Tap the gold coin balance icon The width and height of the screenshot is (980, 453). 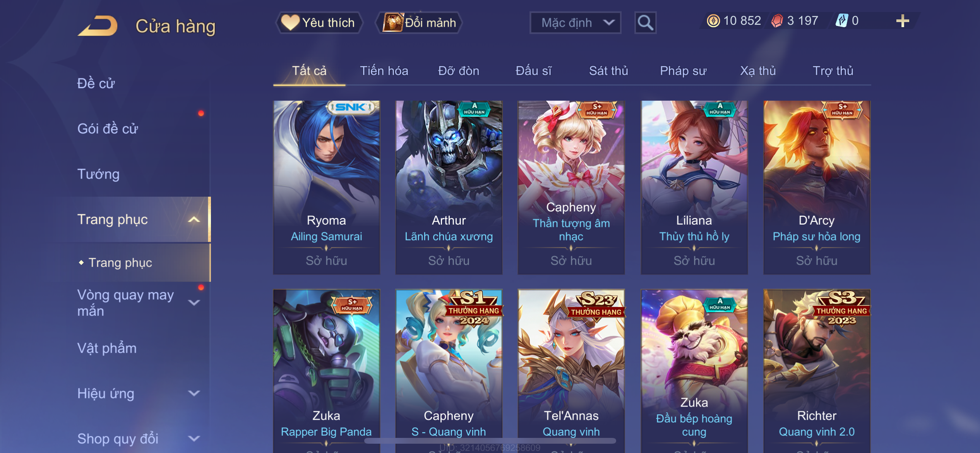[x=713, y=21]
